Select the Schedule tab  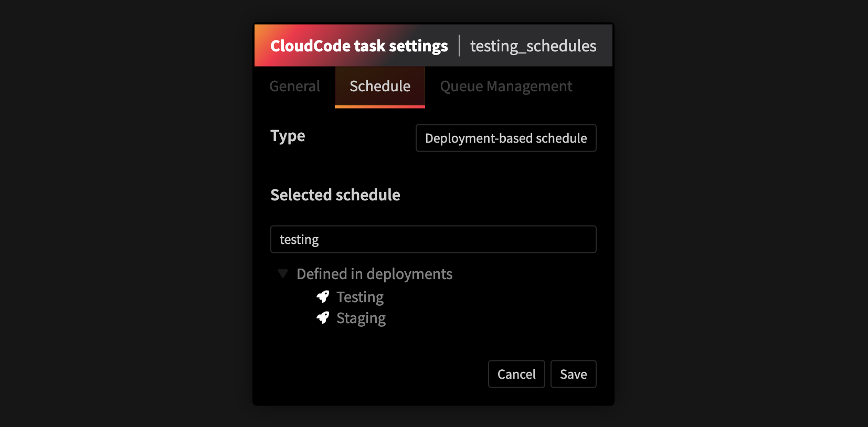coord(380,87)
